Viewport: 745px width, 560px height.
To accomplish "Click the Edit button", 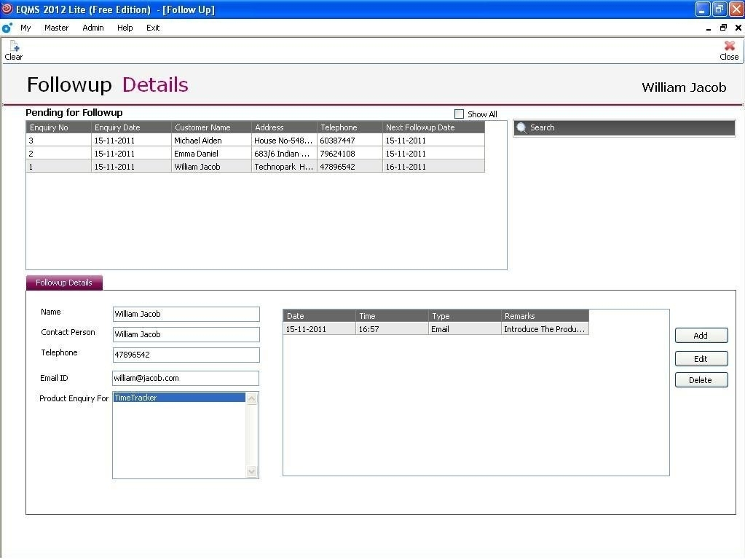I will 701,359.
